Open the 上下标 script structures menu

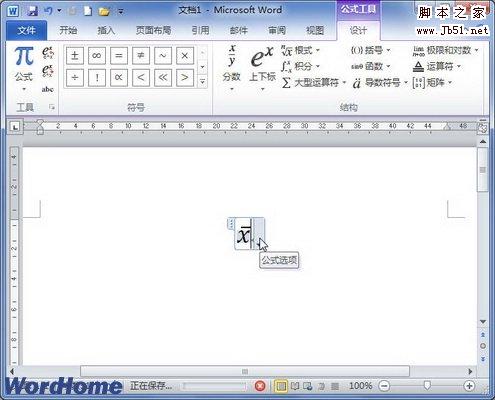click(x=263, y=68)
